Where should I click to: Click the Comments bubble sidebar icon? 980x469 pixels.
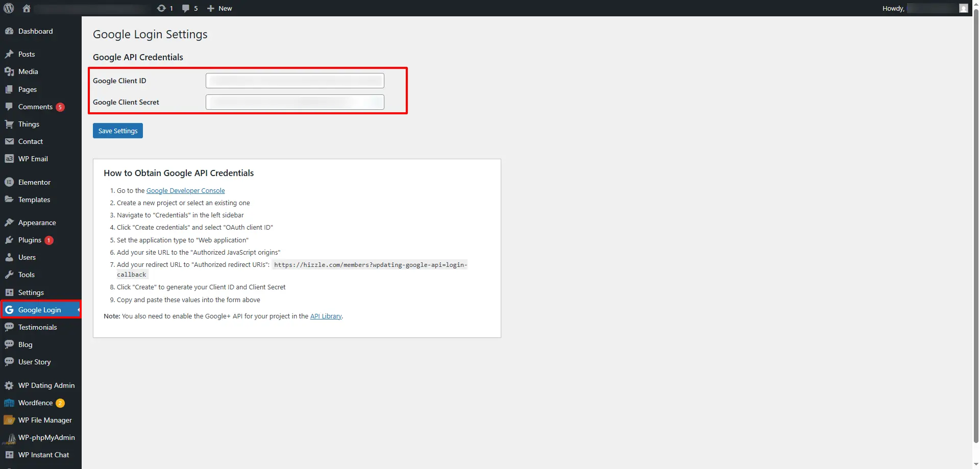coord(9,107)
